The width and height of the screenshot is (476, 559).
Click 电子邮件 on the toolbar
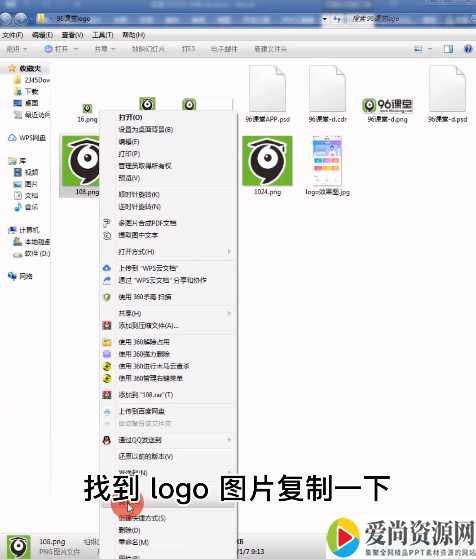coord(224,49)
